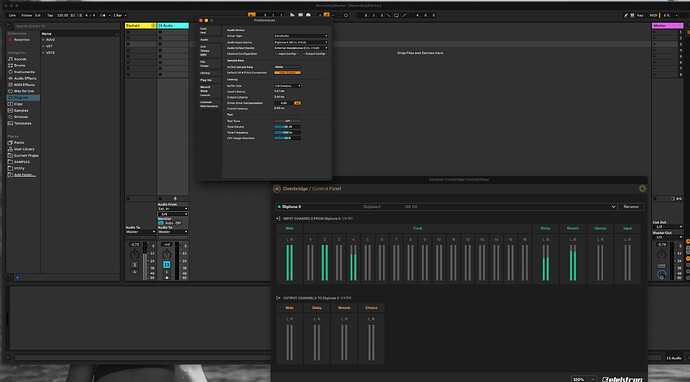Open Overbridge settings gear icon
This screenshot has height=382, width=690.
coord(642,189)
